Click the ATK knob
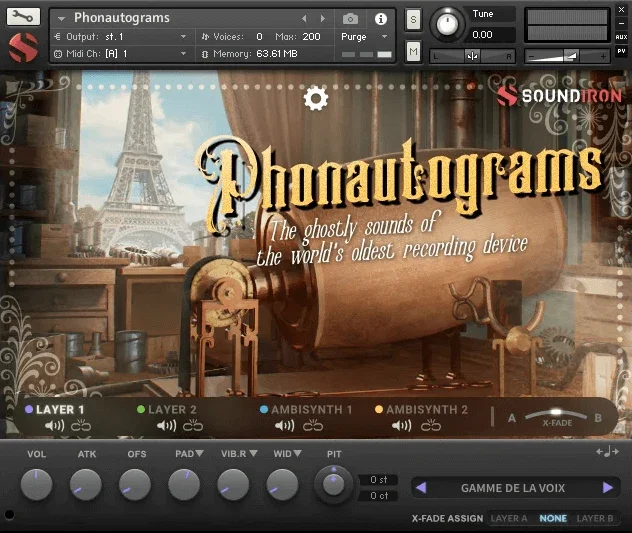Viewport: 632px width, 533px height. coord(86,484)
